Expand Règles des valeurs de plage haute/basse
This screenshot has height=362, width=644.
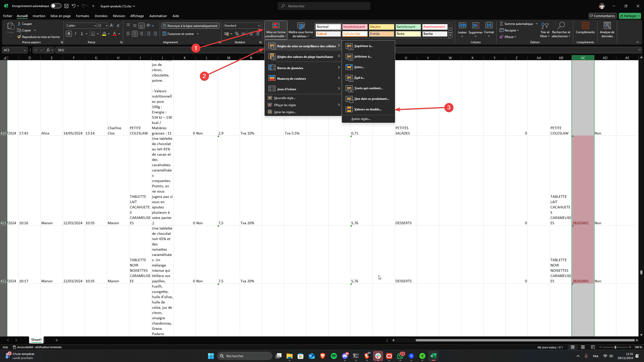click(303, 57)
